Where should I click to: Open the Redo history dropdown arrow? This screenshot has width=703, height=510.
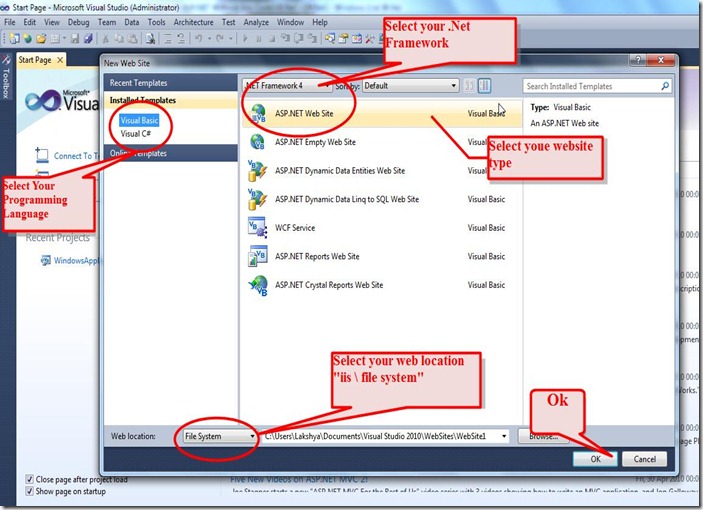point(230,39)
